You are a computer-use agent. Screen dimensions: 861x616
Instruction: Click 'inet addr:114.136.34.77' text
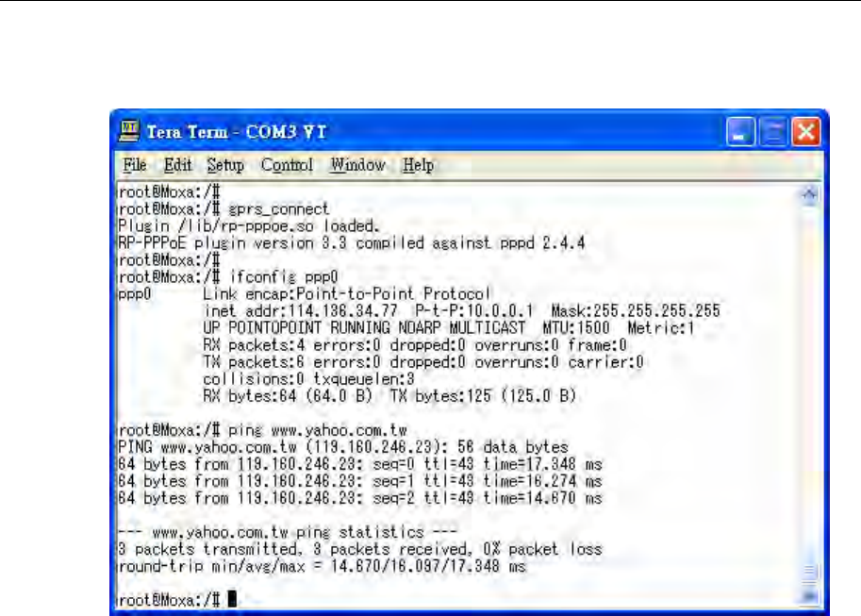[301, 311]
